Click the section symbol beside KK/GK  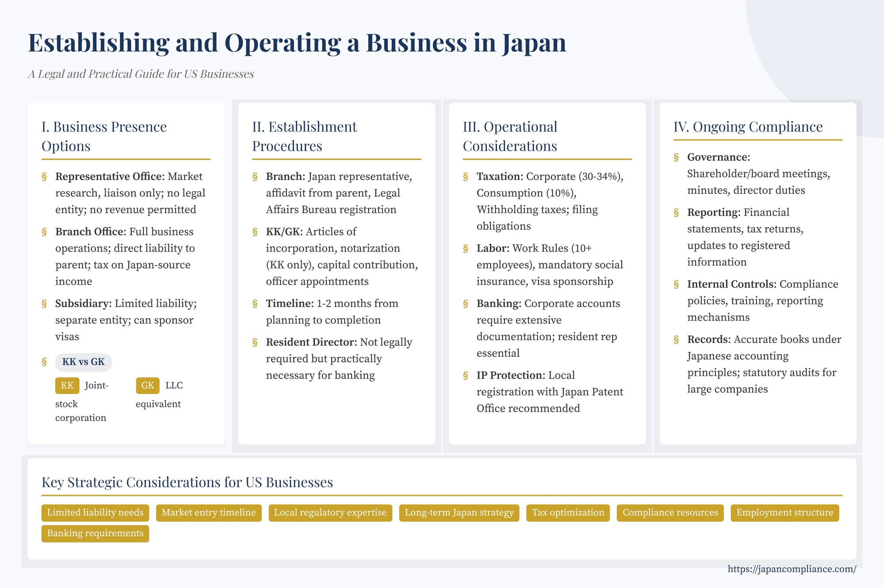(255, 232)
